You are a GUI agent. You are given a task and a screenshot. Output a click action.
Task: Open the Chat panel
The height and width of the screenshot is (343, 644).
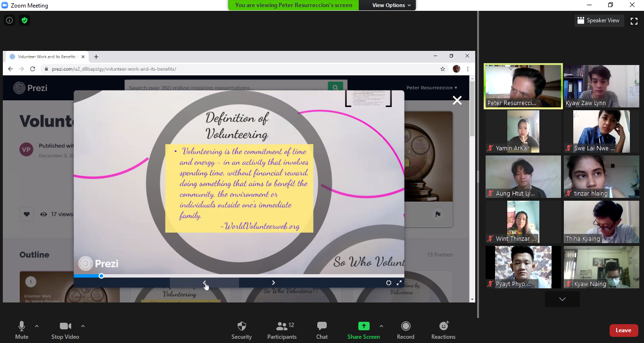coord(322,330)
